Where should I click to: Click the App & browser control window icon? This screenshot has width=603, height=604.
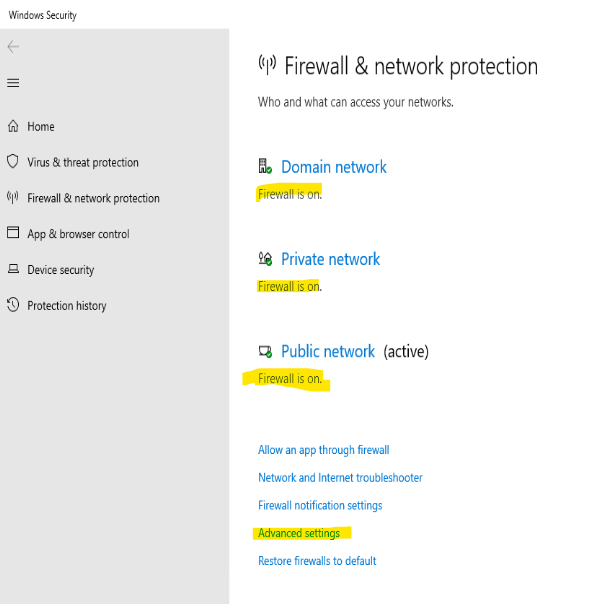click(x=13, y=232)
